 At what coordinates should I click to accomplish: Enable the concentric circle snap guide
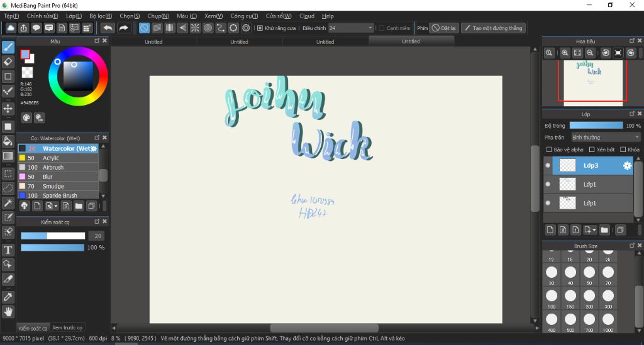click(208, 28)
